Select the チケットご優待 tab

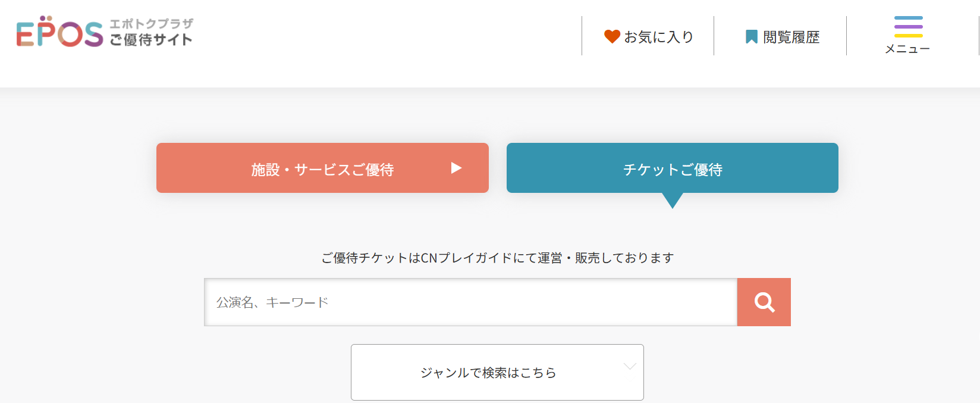click(672, 168)
